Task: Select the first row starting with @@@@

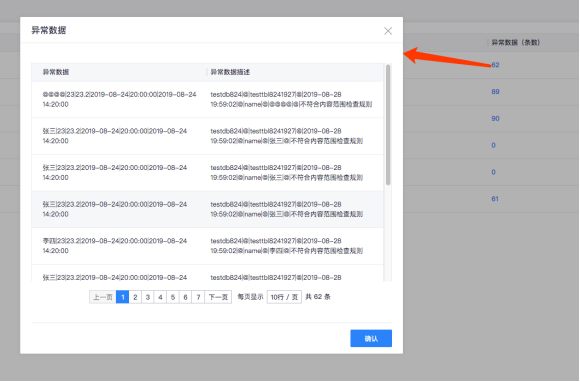Action: click(x=208, y=99)
